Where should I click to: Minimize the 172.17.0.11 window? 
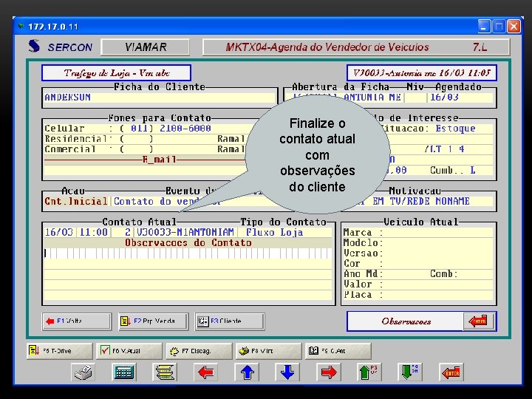[484, 26]
